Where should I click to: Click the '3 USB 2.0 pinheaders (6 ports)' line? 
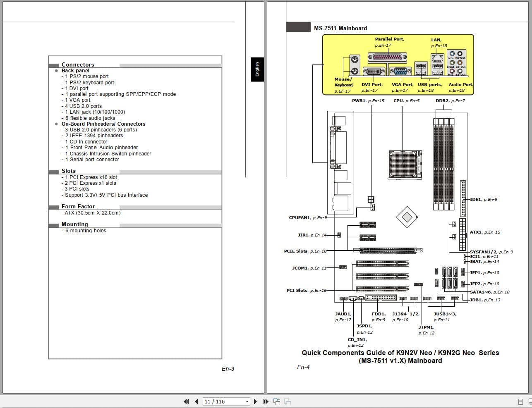point(99,129)
